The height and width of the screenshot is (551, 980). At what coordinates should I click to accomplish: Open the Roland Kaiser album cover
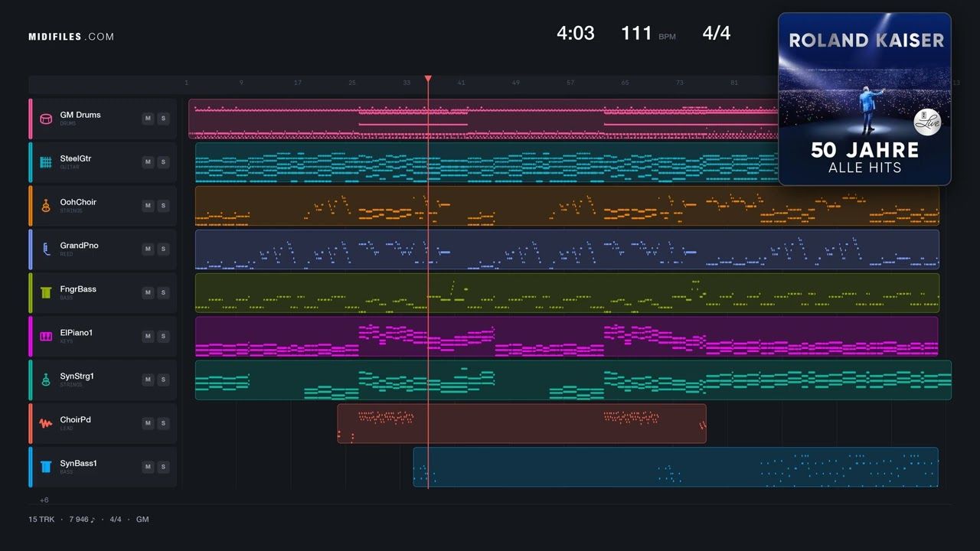tap(864, 99)
